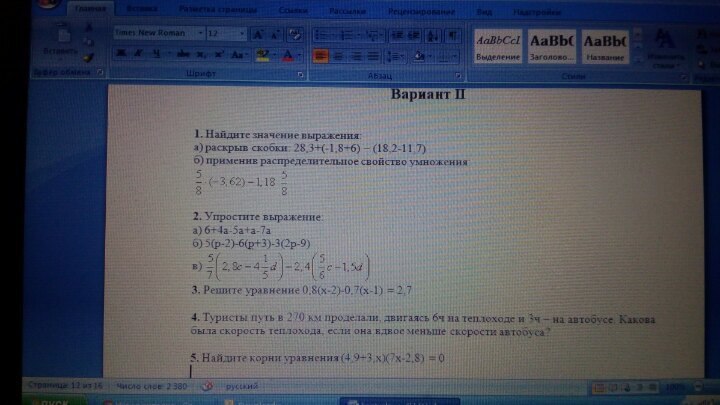The image size is (720, 405).
Task: Select Align Right
Action: point(356,56)
